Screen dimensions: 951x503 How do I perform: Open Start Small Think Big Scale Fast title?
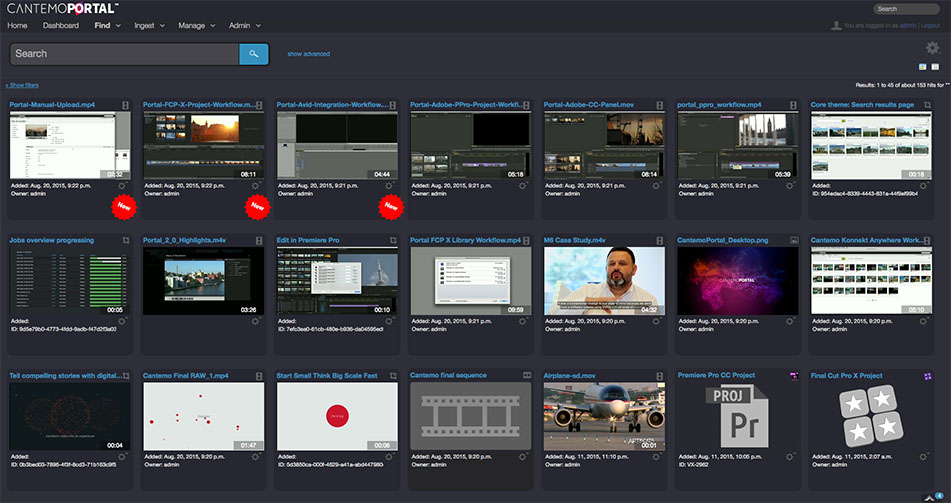click(x=327, y=376)
